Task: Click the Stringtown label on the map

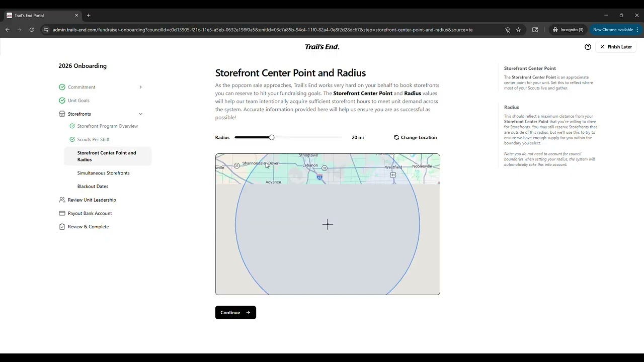Action: pyautogui.click(x=308, y=156)
